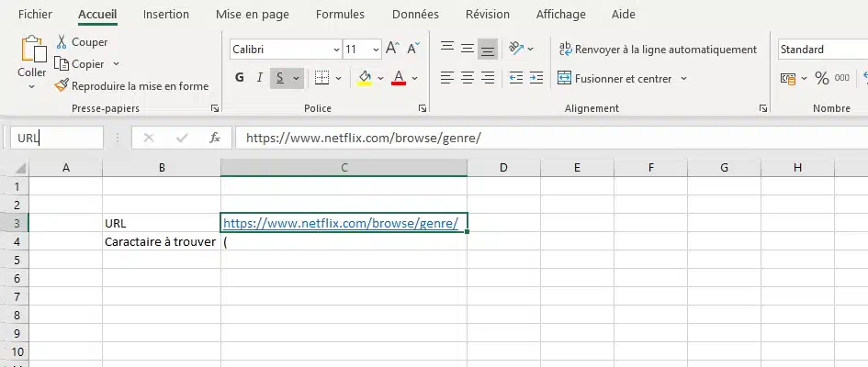
Task: Open font color dropdown arrow
Action: click(414, 79)
